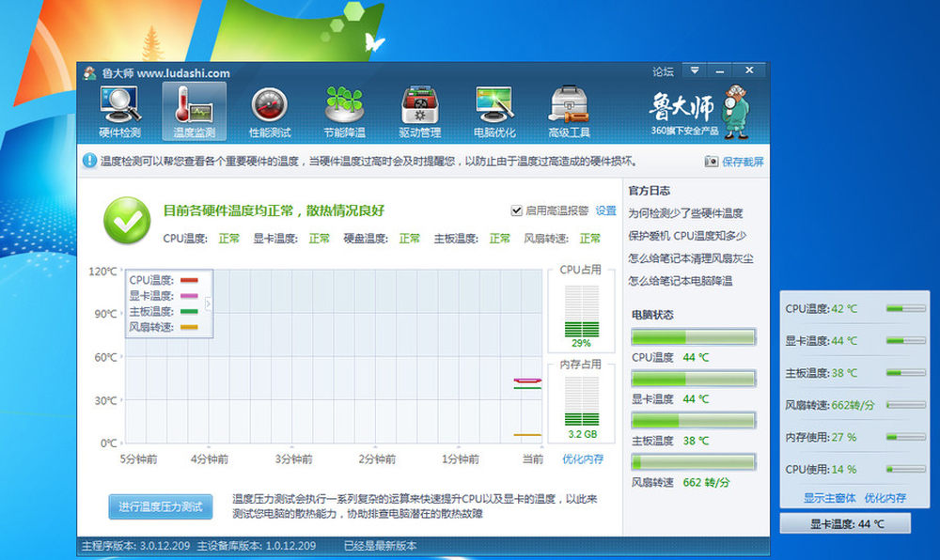Image resolution: width=940 pixels, height=560 pixels.
Task: Click the 保存截屏 save screenshot link
Action: [743, 162]
